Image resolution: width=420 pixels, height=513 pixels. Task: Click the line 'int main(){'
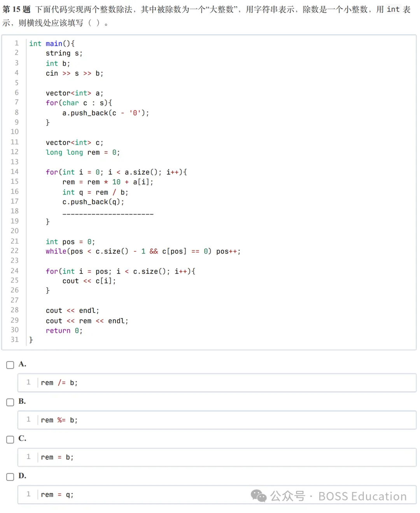tap(52, 44)
